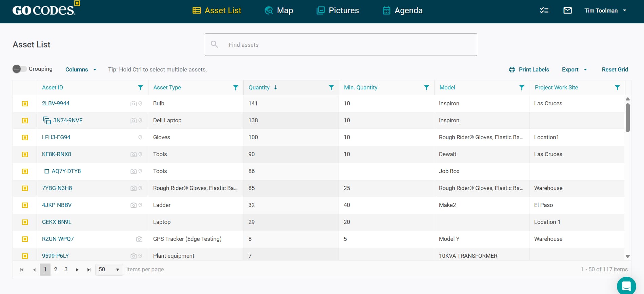Select the checkbox for row 2LBV-9944
This screenshot has width=644, height=294.
pos(25,104)
